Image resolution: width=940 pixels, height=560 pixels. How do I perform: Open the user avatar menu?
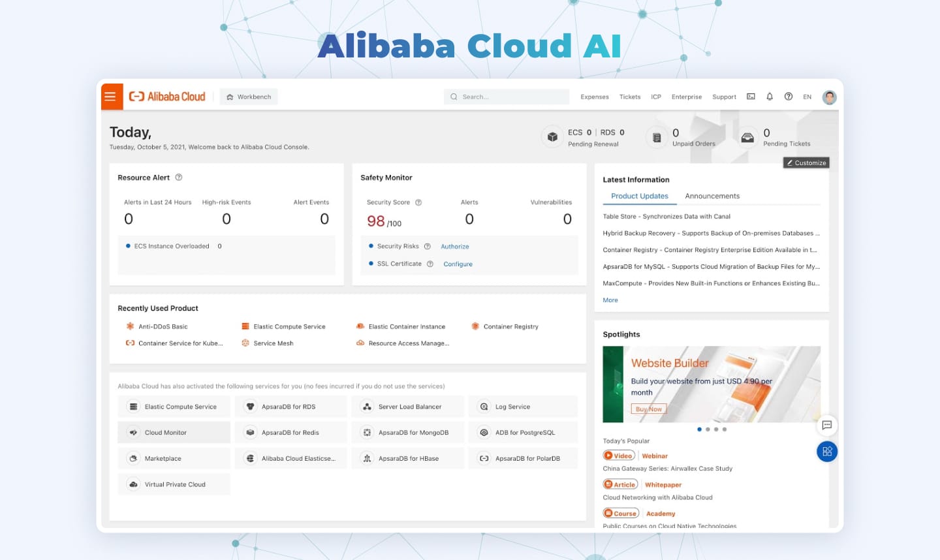click(829, 97)
